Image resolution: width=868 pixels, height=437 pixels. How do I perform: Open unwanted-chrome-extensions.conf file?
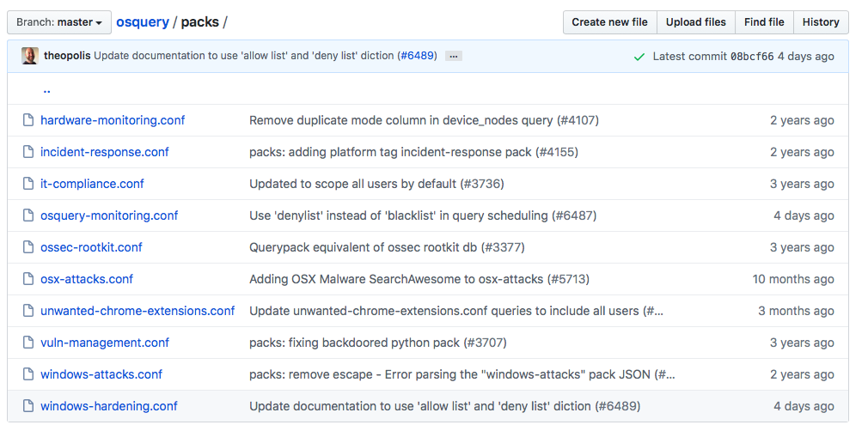pos(138,311)
